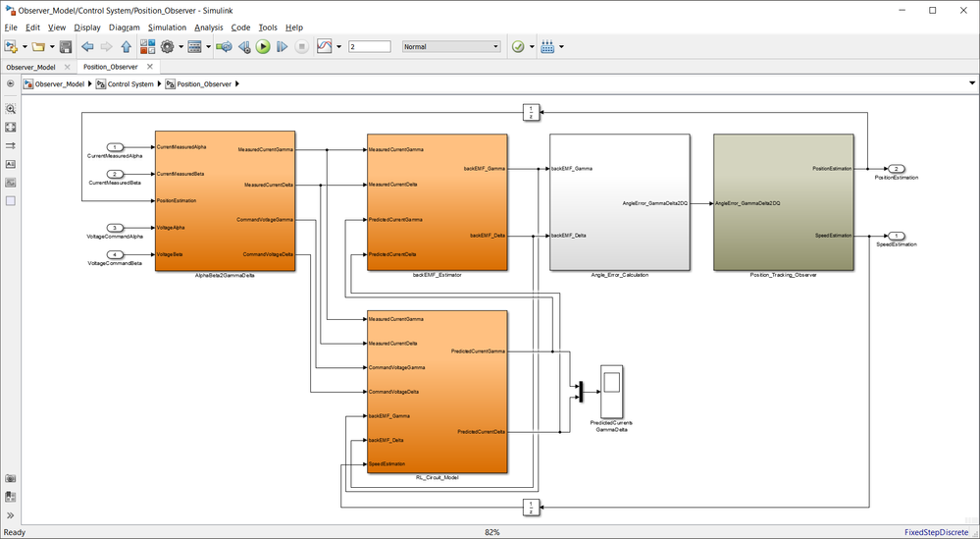
Task: Stop the simulation
Action: (x=301, y=46)
